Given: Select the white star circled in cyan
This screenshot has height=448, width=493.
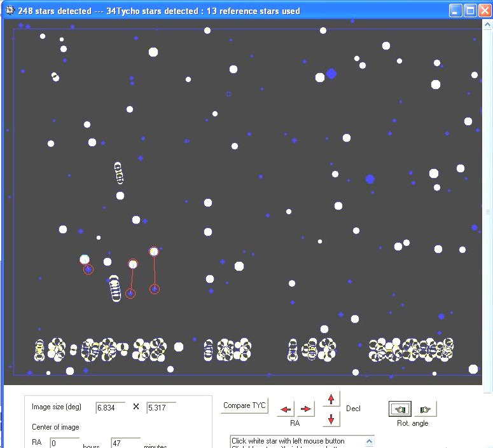Looking at the screenshot, I should 85,259.
